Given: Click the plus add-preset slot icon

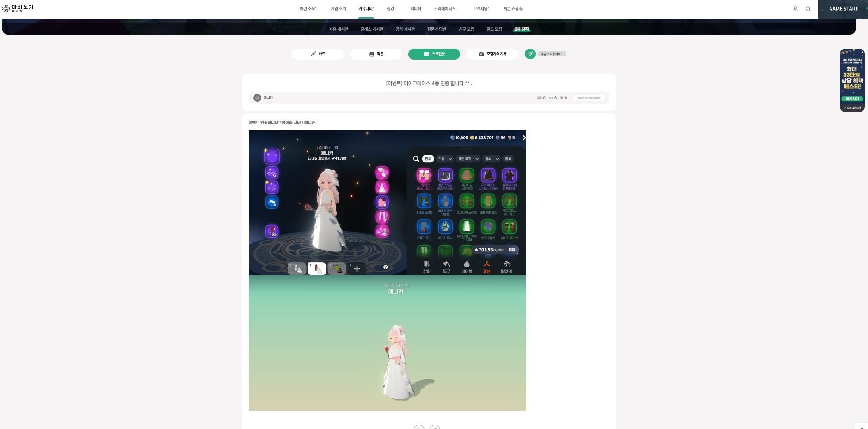Looking at the screenshot, I should click(357, 269).
